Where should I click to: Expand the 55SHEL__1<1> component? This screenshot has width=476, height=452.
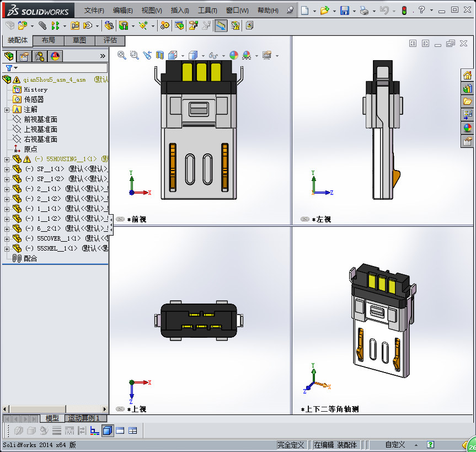tap(7, 249)
